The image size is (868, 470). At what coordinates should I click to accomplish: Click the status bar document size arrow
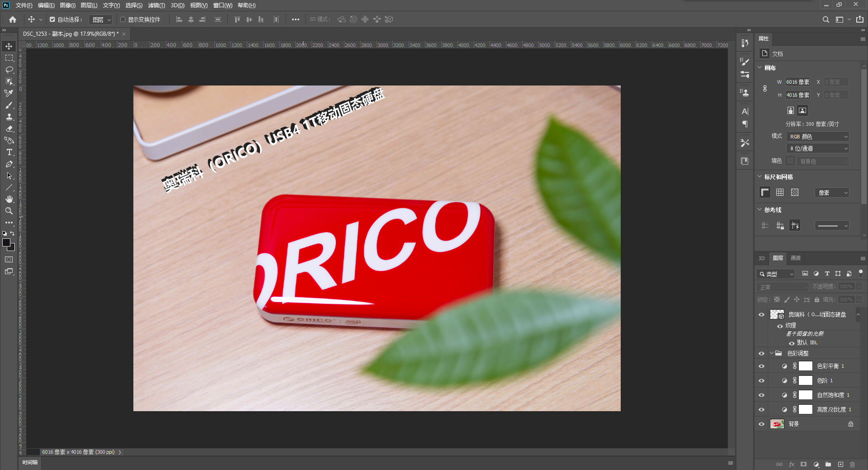point(120,452)
